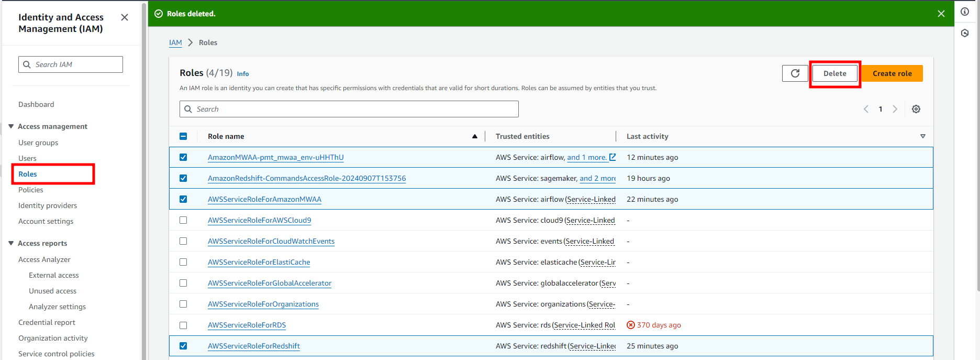
Task: Open the Info link next to Roles
Action: pos(243,74)
